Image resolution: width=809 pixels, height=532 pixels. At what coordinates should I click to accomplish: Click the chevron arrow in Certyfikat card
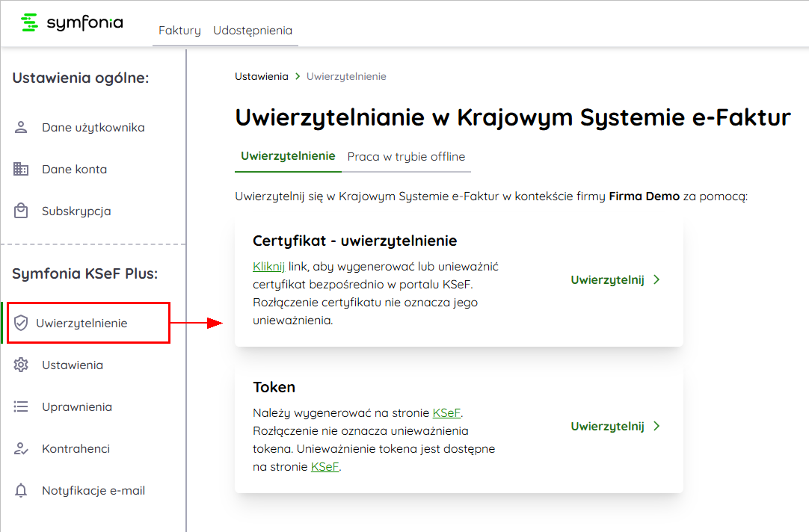click(x=656, y=279)
